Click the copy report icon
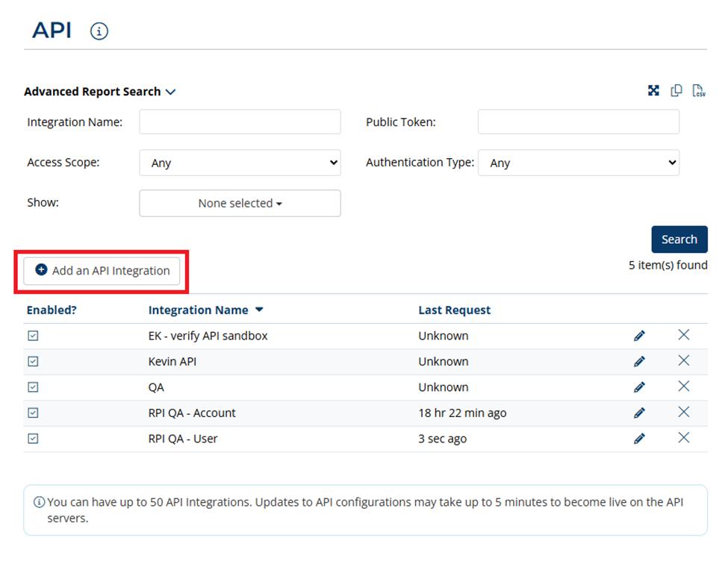728x564 pixels. 676,91
